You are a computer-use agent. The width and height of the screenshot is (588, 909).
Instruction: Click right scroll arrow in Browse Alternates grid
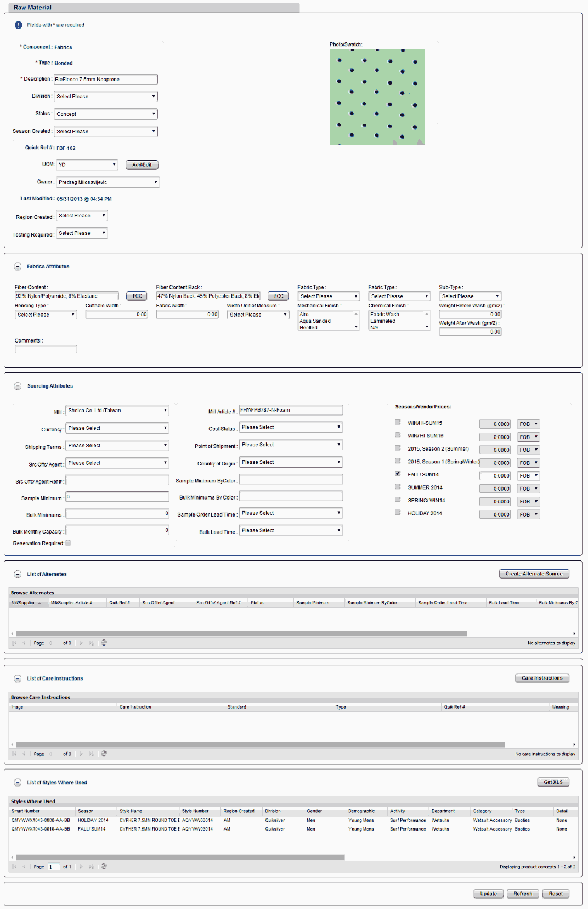tap(574, 633)
